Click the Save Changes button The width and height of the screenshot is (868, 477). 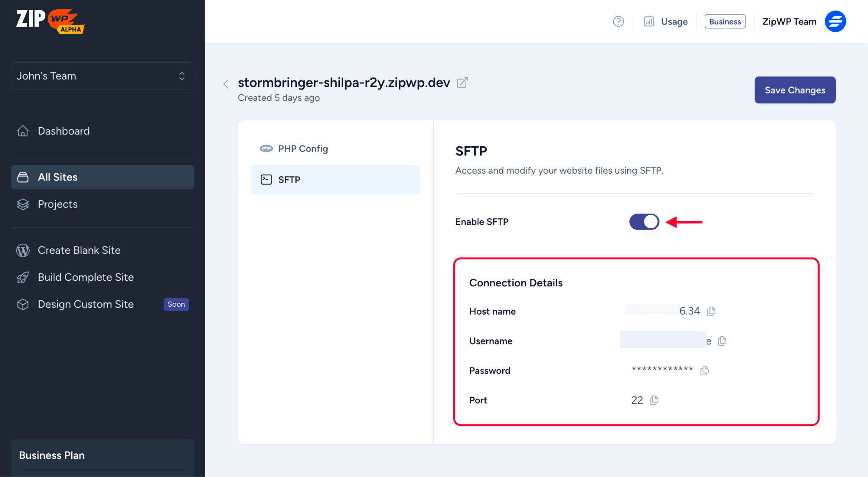pyautogui.click(x=795, y=90)
